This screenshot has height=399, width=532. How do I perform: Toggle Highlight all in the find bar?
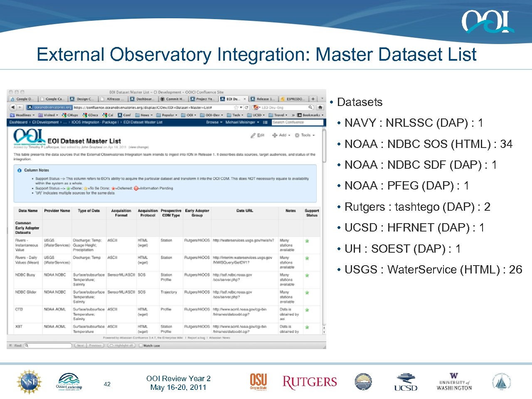[x=121, y=345]
